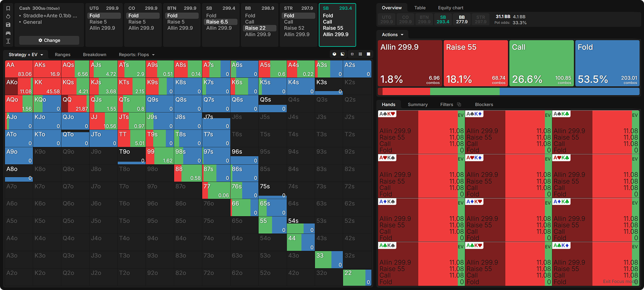This screenshot has height=290, width=644.
Task: Click dark red Allin segment of frequency bar
Action: (x=380, y=91)
